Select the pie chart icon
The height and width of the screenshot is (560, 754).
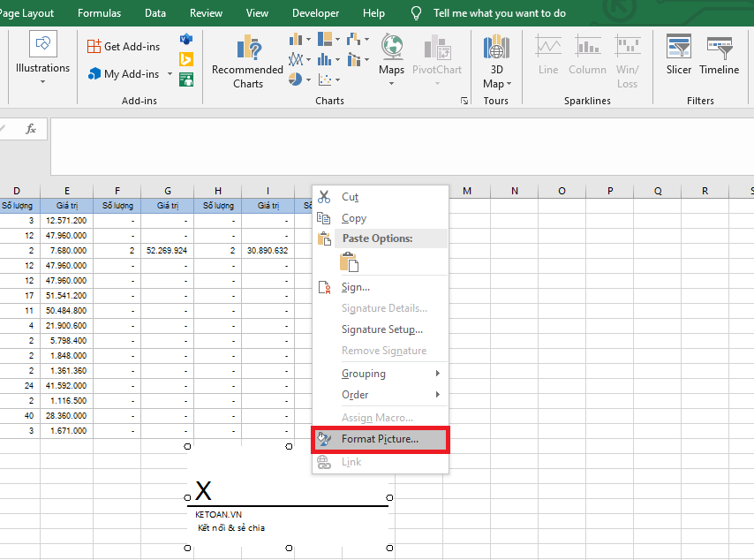(x=293, y=79)
